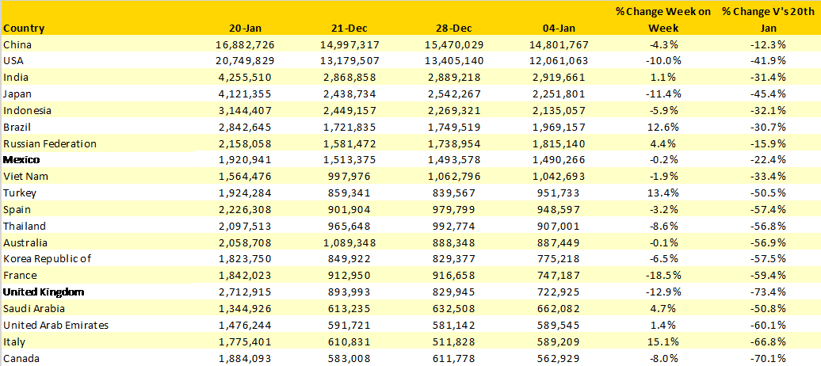This screenshot has width=821, height=366.
Task: Select the 28-Dec column header
Action: point(453,28)
